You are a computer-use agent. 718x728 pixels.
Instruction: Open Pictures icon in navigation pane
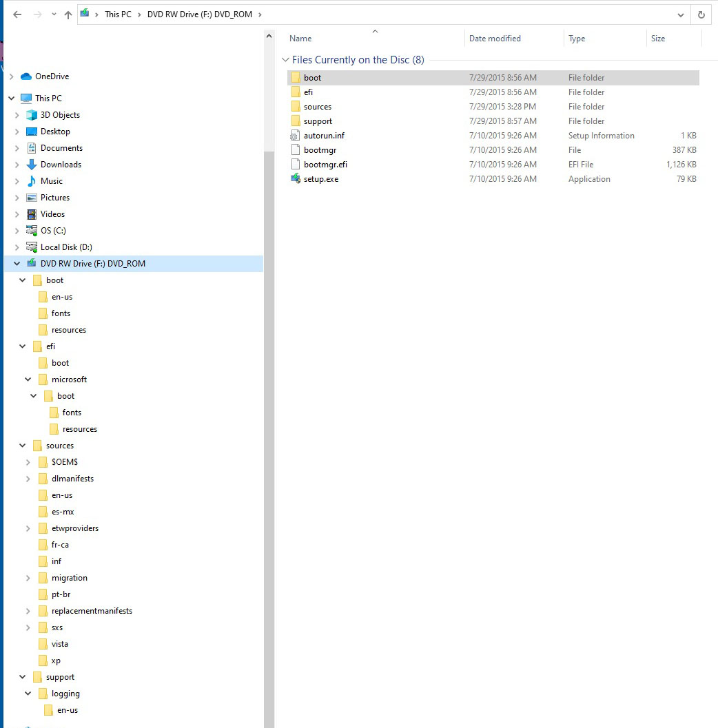32,198
